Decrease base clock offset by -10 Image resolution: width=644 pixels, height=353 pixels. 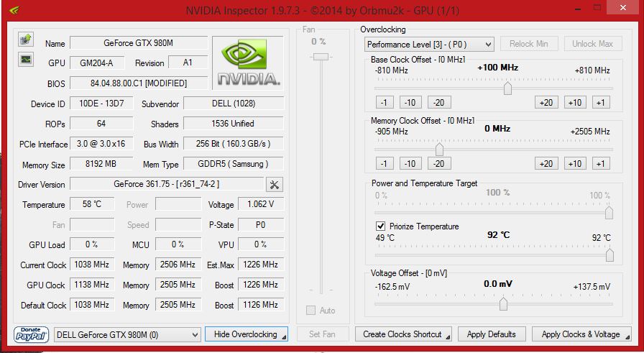(410, 102)
